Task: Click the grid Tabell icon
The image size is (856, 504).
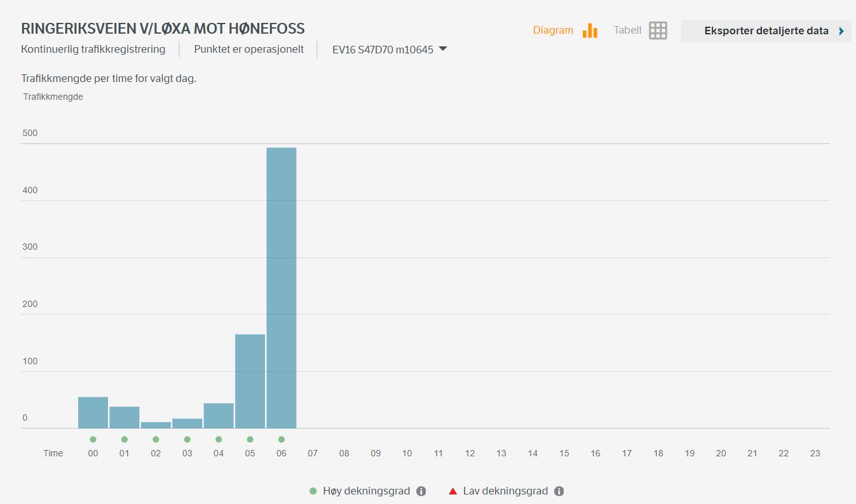Action: 658,31
